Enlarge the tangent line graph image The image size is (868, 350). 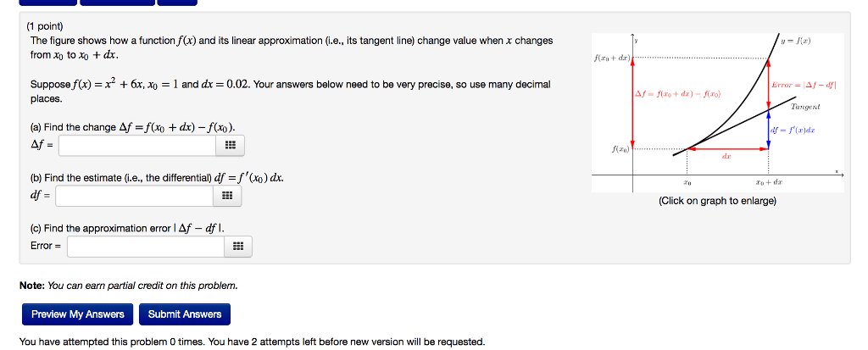pos(717,112)
